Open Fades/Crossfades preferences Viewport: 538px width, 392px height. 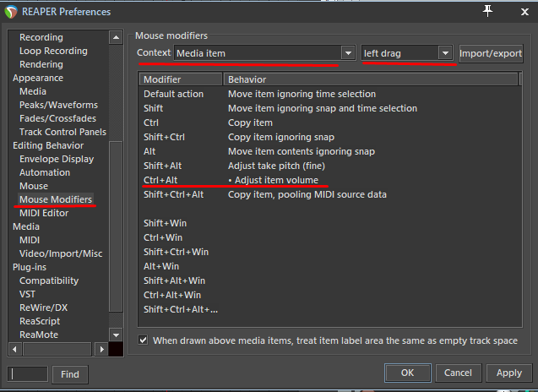(58, 118)
